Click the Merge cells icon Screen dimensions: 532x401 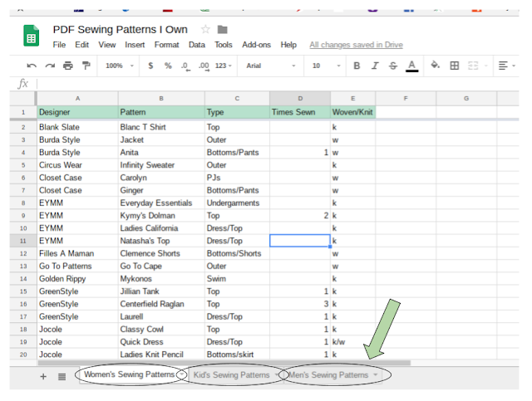(x=473, y=66)
